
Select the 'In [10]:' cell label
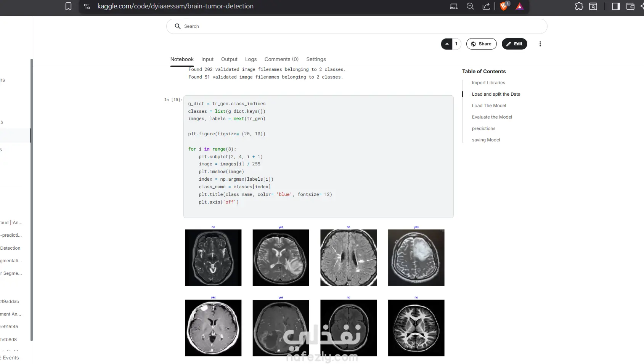(x=173, y=100)
